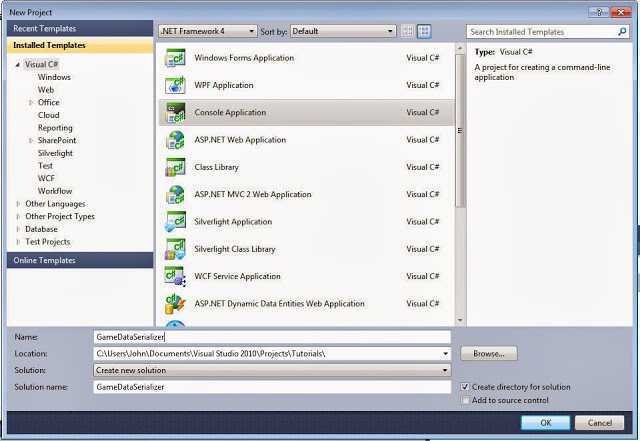Collapse the Visual C# tree node
The height and width of the screenshot is (441, 640).
18,65
